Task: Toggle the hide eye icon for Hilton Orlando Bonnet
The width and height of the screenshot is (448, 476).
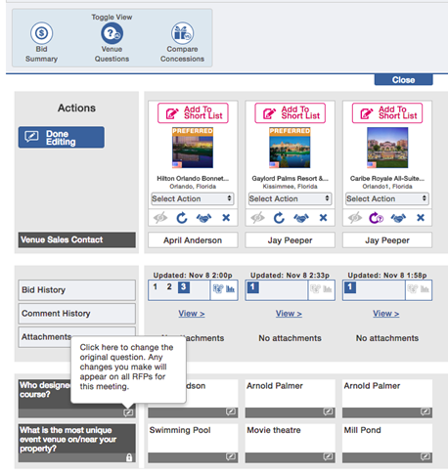Action: tap(160, 218)
